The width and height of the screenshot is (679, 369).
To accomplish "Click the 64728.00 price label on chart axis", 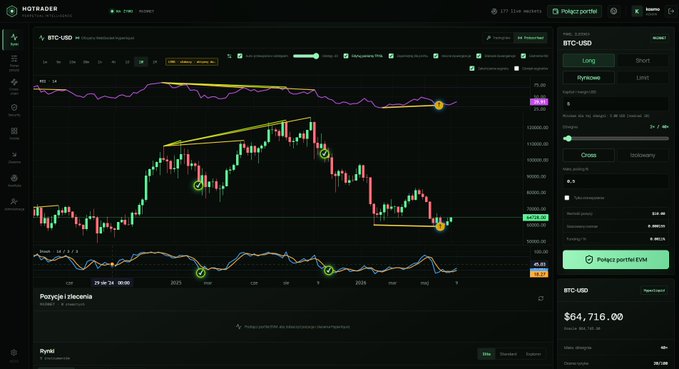I will [x=536, y=217].
